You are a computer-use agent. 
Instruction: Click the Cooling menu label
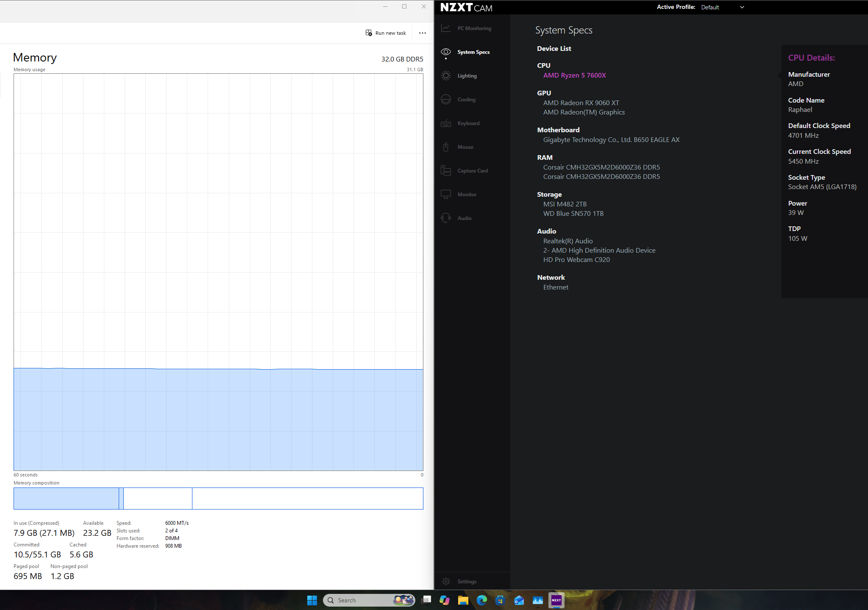[x=467, y=100]
